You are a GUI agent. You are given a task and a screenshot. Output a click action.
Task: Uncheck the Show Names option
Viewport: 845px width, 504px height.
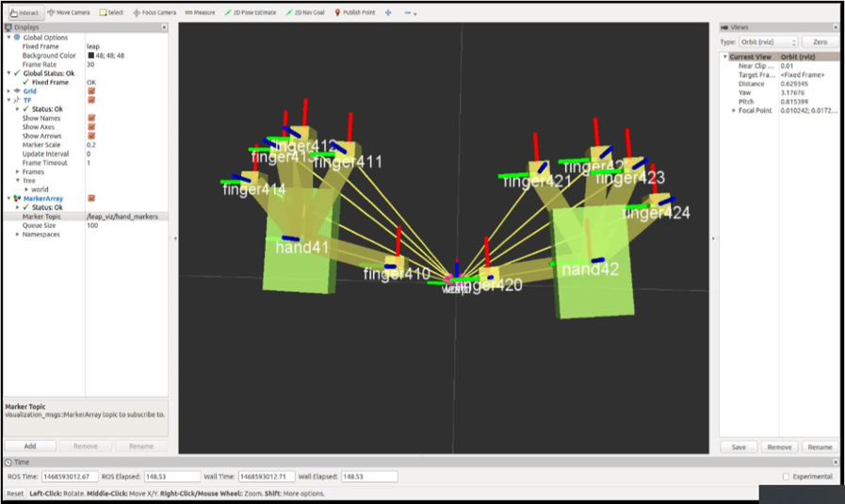coord(91,118)
